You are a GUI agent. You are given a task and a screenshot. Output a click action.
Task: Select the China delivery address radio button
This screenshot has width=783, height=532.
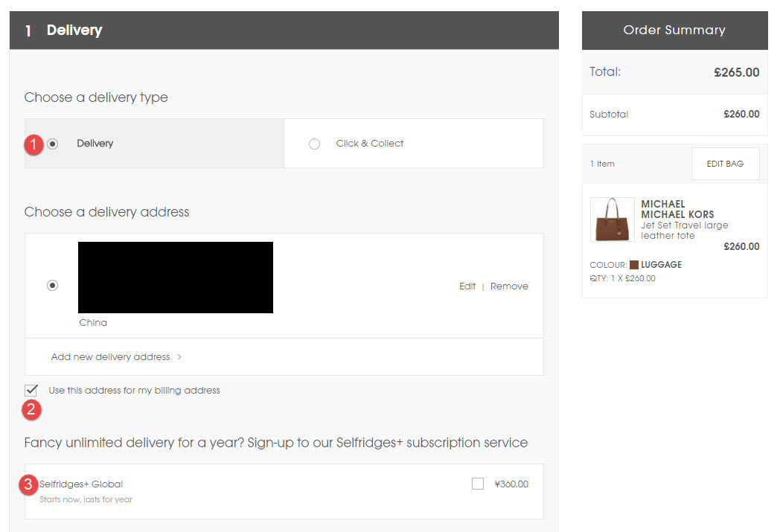[52, 286]
